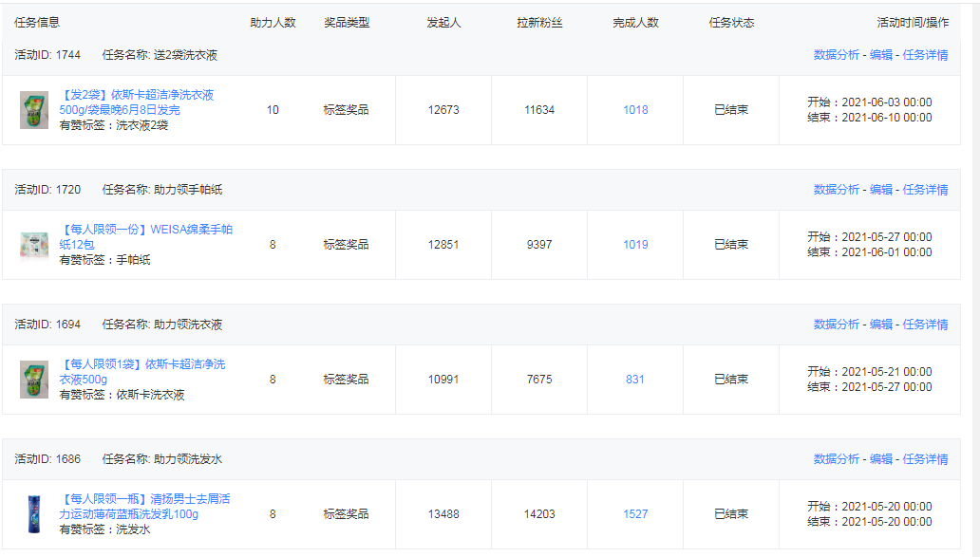The height and width of the screenshot is (557, 980).
Task: Click the completed count 1019
Action: [x=635, y=245]
